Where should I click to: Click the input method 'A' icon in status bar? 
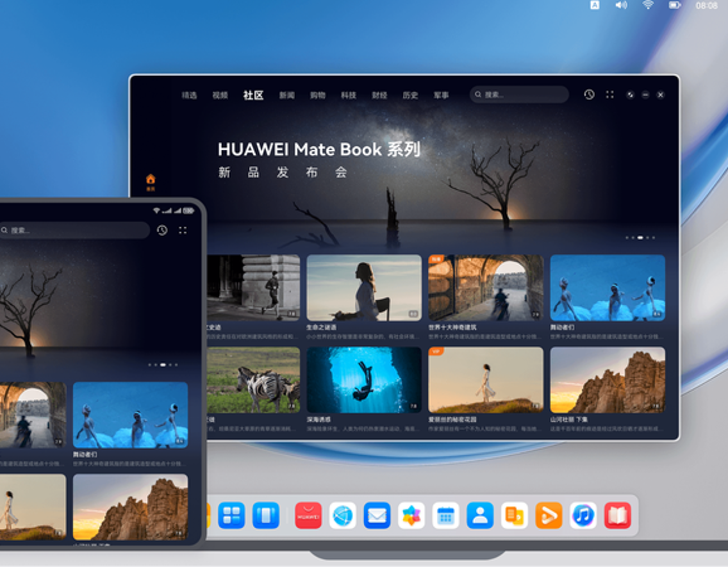(595, 5)
